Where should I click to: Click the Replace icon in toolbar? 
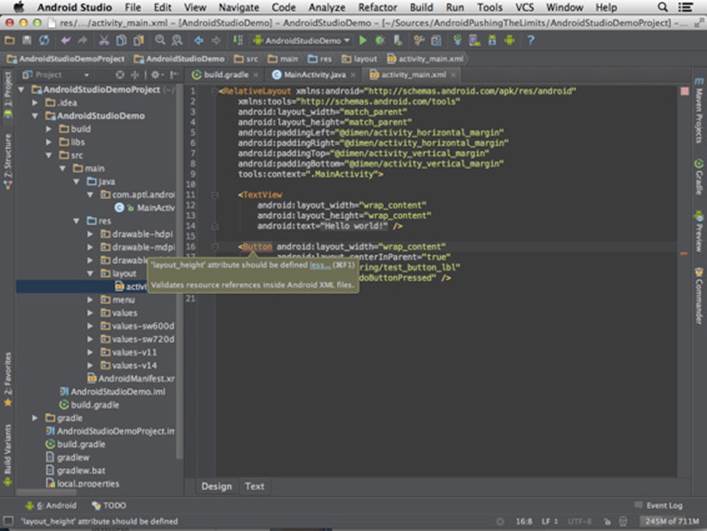[177, 41]
